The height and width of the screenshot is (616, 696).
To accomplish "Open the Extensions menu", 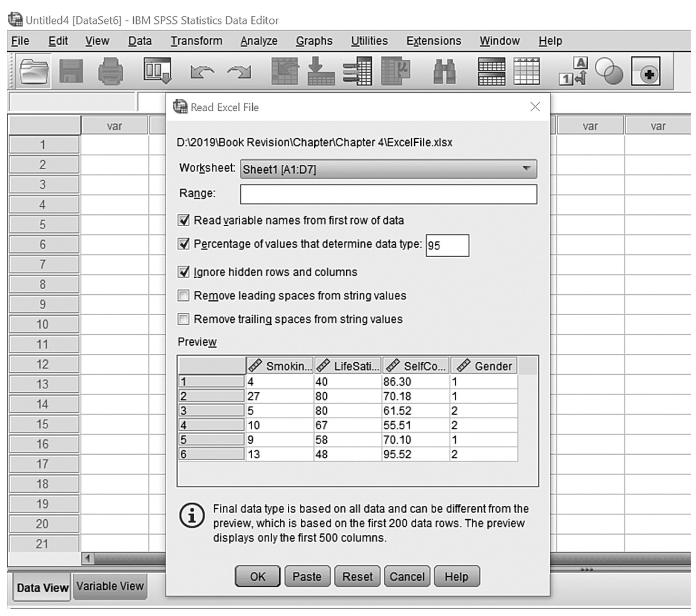I will [434, 41].
